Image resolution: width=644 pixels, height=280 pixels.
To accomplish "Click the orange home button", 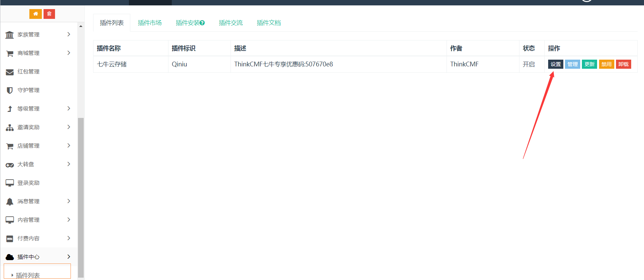I will (x=35, y=14).
